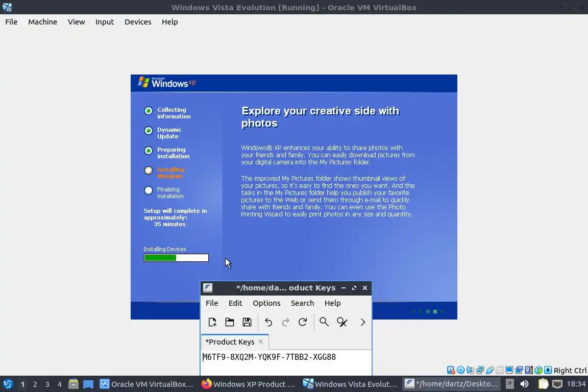Open the text editor File menu

click(x=212, y=303)
